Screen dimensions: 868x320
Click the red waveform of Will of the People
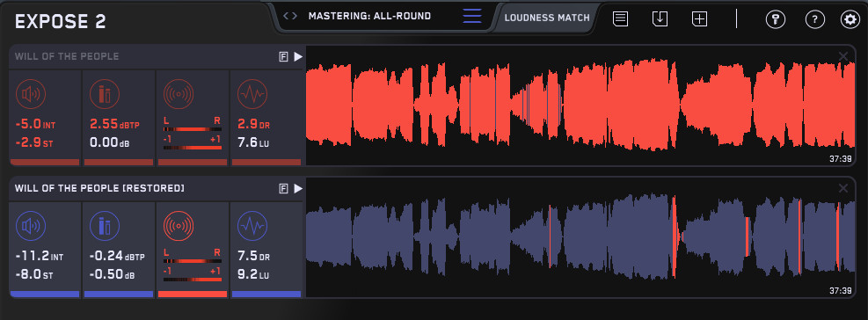(580, 105)
